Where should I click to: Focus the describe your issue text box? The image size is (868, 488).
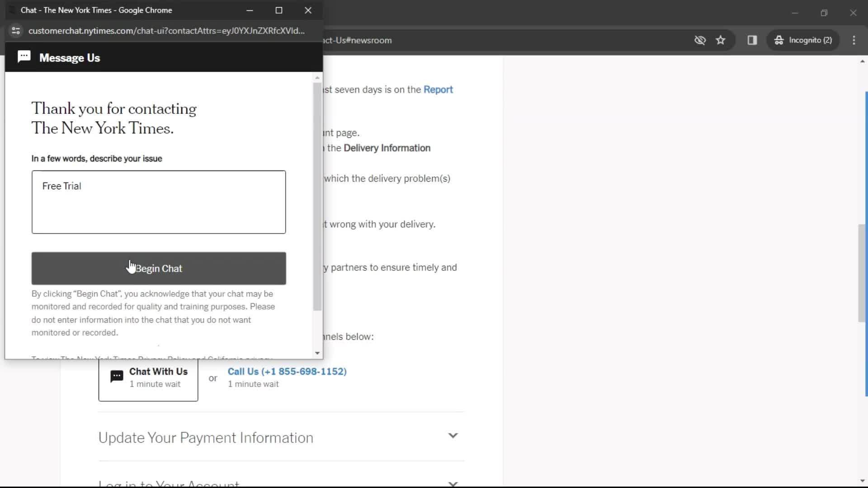click(x=159, y=202)
